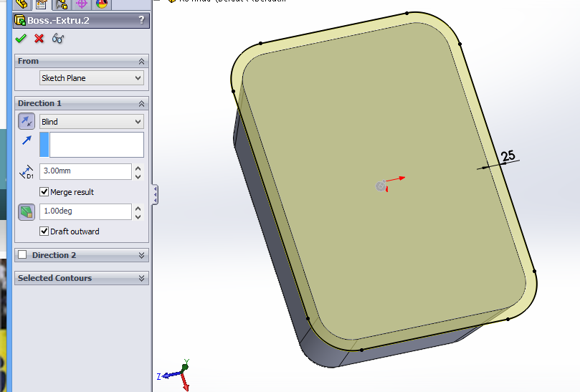The image size is (580, 392).
Task: Click the direction of extrusion selection box
Action: pos(96,145)
